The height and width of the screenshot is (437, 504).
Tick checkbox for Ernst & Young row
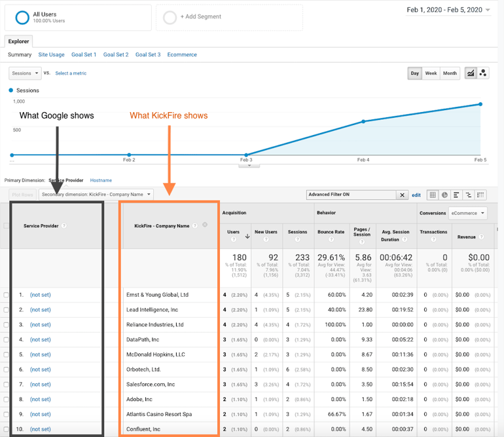tap(6, 295)
